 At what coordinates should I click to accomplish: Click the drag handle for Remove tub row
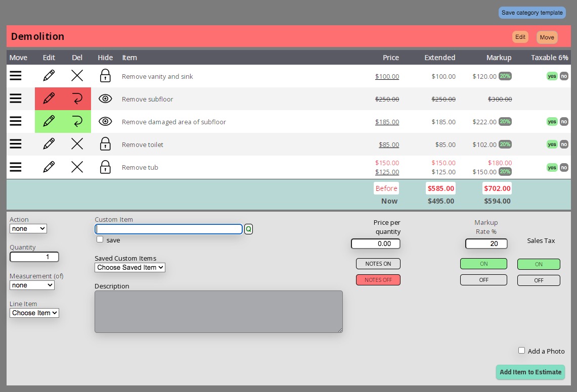tap(15, 167)
